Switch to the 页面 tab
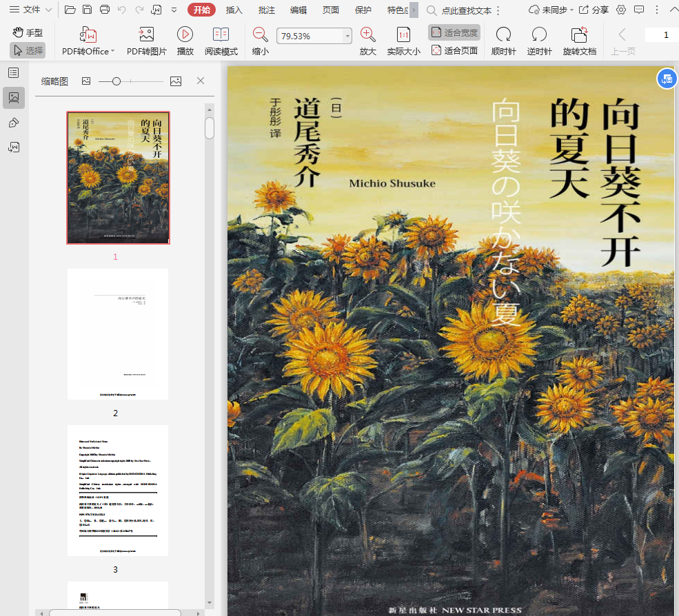 [x=330, y=10]
